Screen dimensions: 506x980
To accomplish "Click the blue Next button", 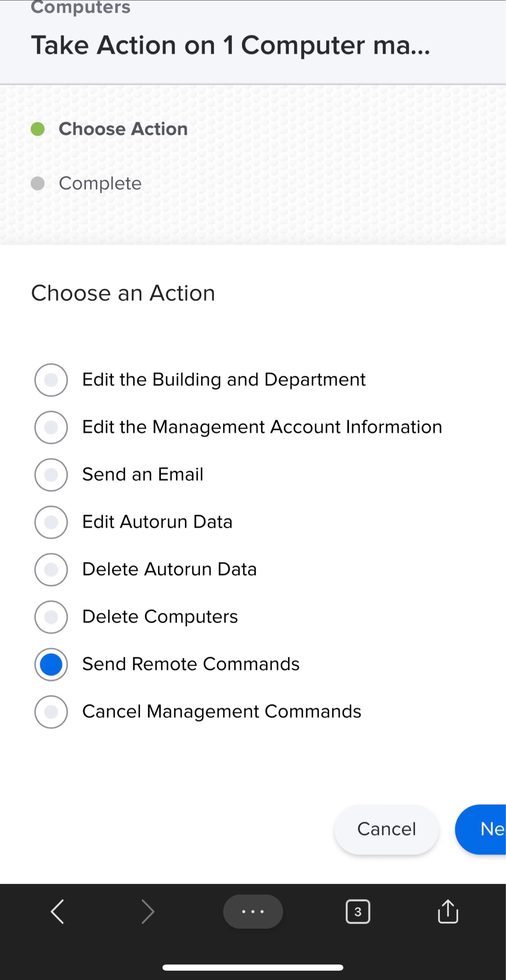I will click(480, 829).
